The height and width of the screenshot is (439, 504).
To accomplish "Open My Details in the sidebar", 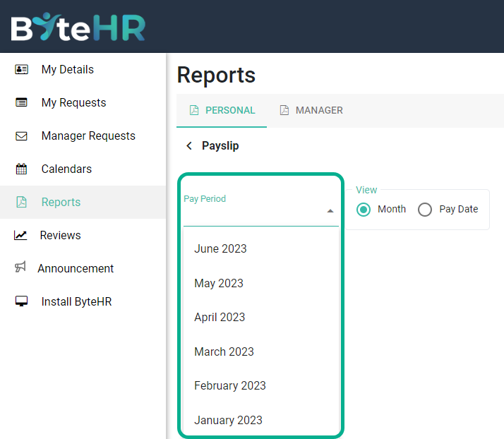I will tap(83, 69).
